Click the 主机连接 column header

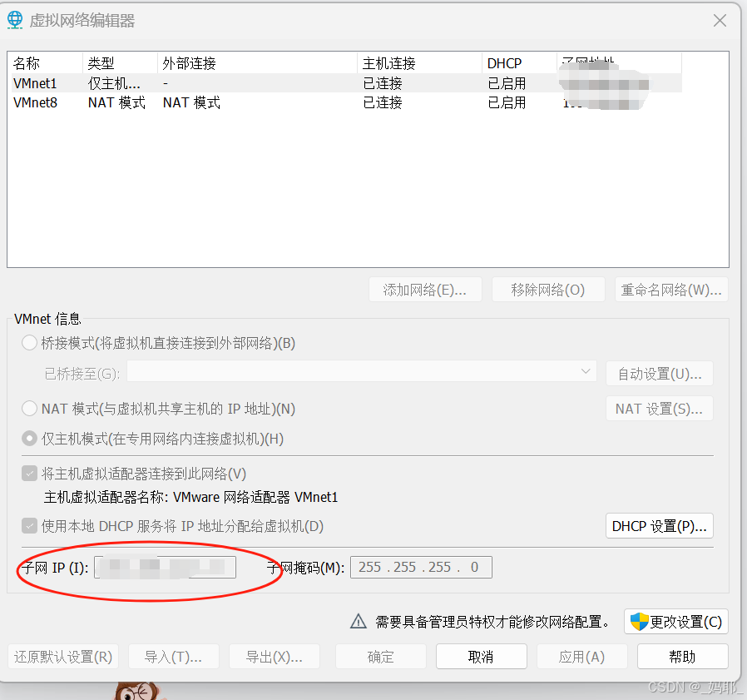pyautogui.click(x=420, y=63)
